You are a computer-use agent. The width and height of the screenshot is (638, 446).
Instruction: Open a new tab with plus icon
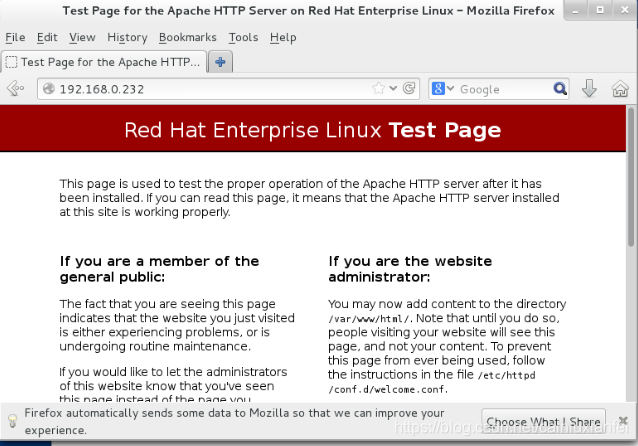pos(220,62)
